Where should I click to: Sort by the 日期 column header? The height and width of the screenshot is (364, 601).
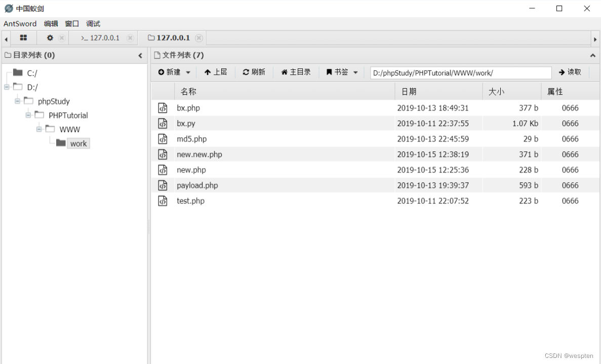coord(438,92)
